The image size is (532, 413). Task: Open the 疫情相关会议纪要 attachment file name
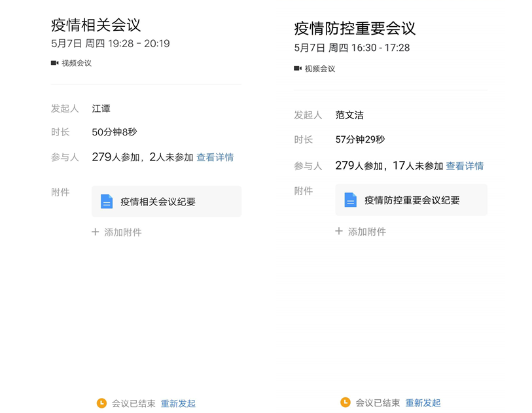[158, 202]
